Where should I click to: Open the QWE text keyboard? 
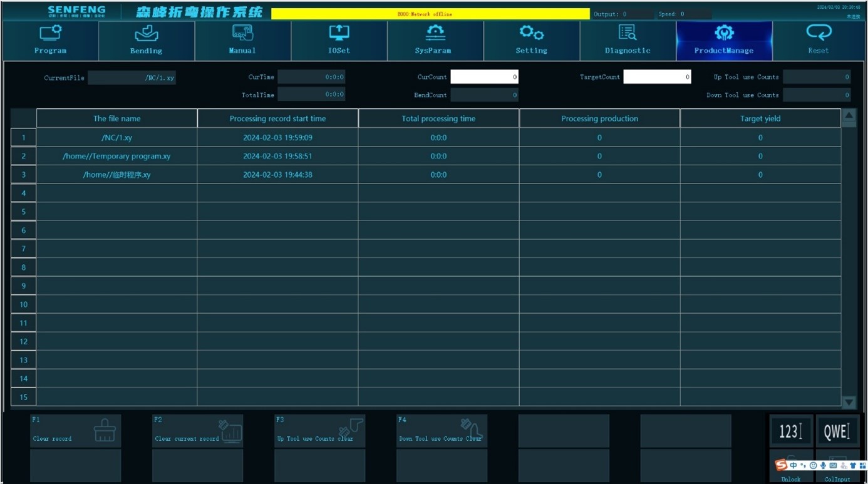[x=837, y=431]
